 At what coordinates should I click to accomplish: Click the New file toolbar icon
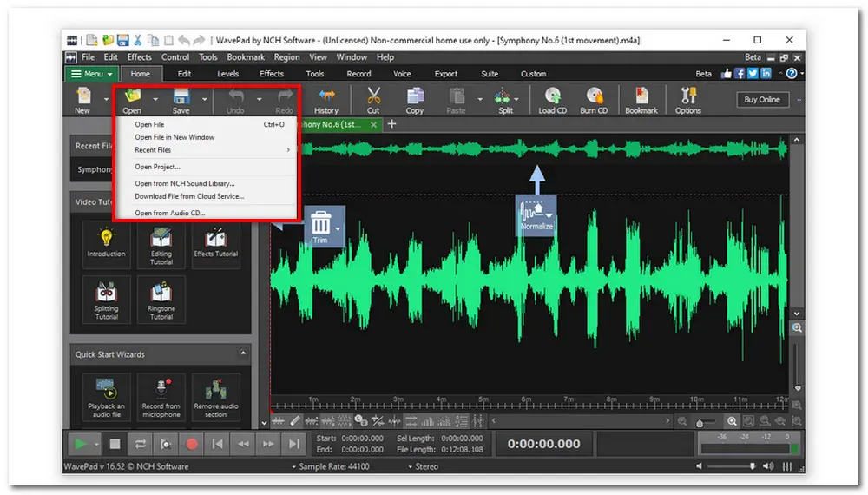point(83,100)
